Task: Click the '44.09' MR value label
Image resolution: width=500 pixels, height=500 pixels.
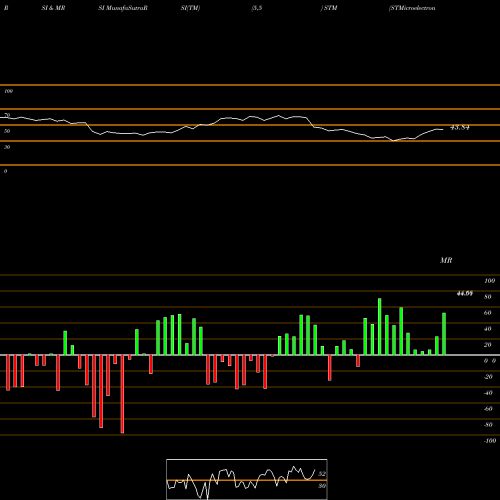Action: click(x=465, y=293)
